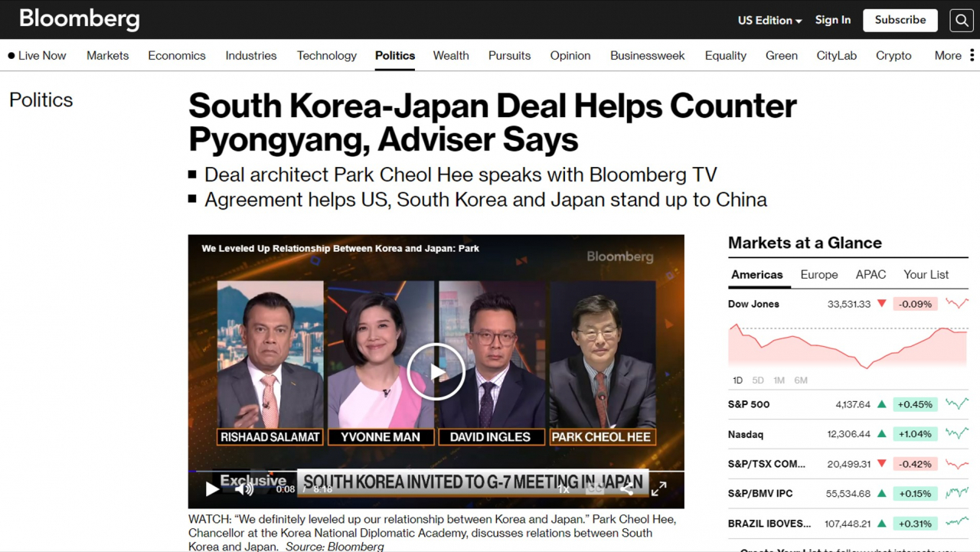Open Live Now in navigation

click(x=37, y=56)
